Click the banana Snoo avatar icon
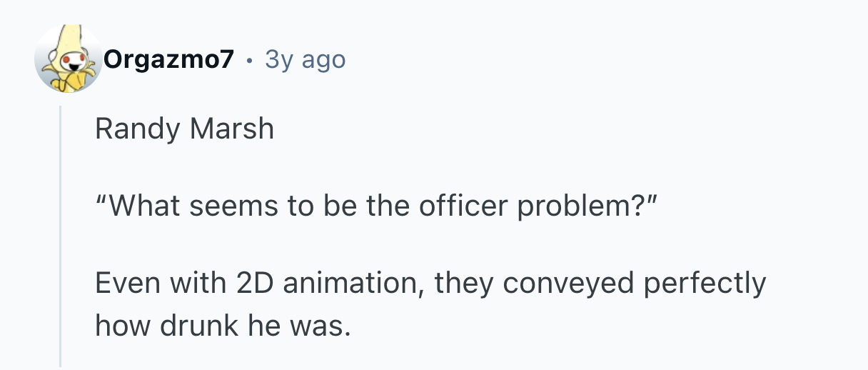Screen dimensions: 868x370 (x=68, y=60)
